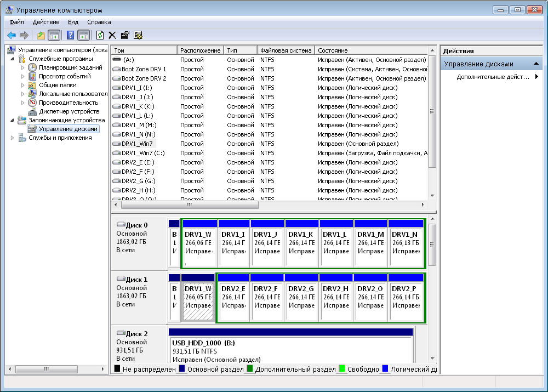Sort the volume list by Файловая система column

click(x=286, y=50)
